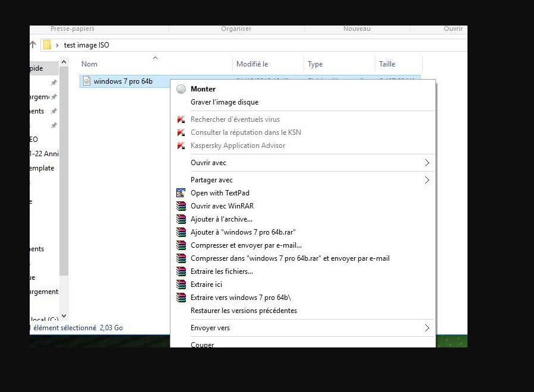Choose Open with TextPad
This screenshot has height=392, width=534.
pyautogui.click(x=220, y=193)
